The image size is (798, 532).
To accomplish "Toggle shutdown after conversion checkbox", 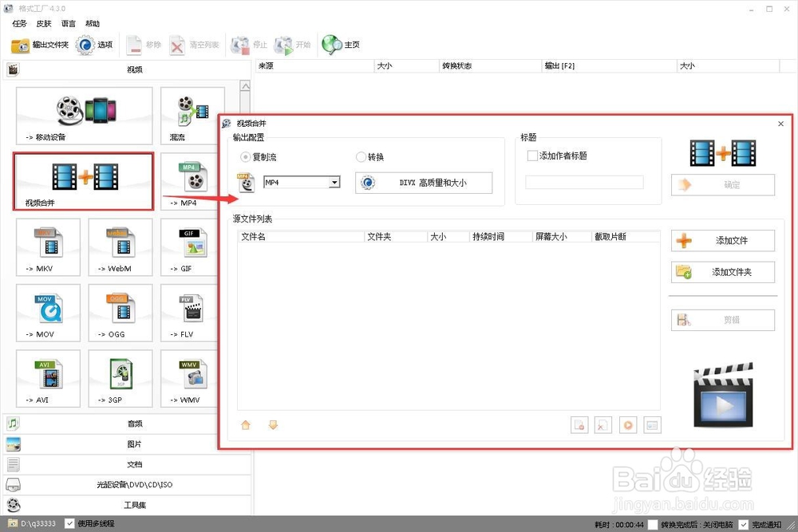I will [x=653, y=524].
